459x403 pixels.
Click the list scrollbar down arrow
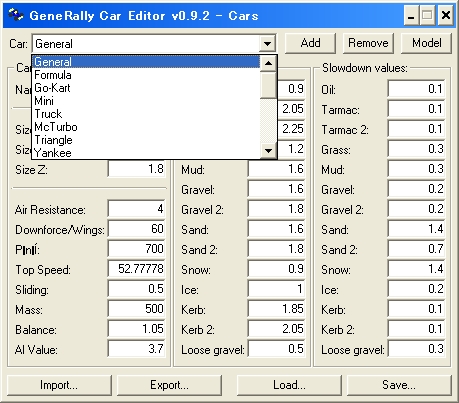[x=268, y=151]
